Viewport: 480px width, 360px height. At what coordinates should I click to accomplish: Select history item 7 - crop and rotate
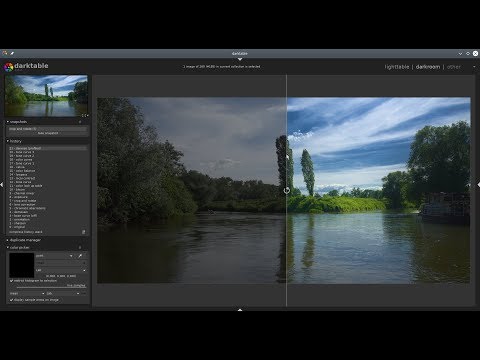[x=48, y=201]
